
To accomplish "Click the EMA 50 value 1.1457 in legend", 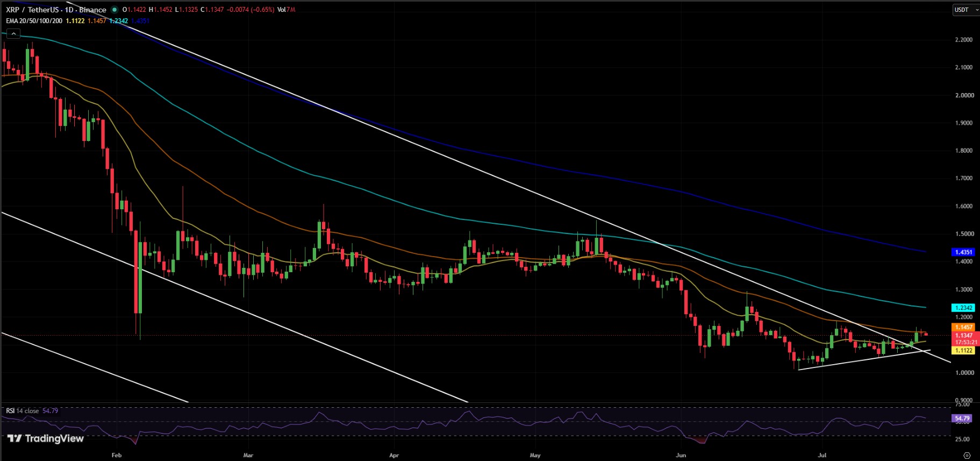I will click(97, 21).
